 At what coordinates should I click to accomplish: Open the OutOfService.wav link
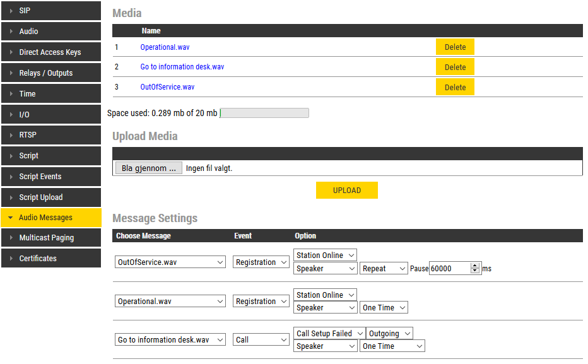point(167,87)
